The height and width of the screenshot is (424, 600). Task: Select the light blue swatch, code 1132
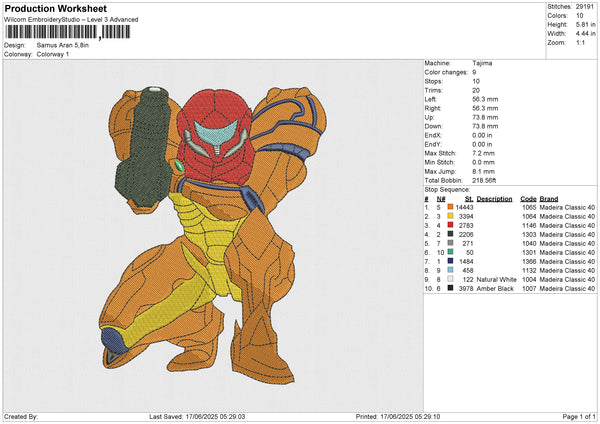point(451,270)
